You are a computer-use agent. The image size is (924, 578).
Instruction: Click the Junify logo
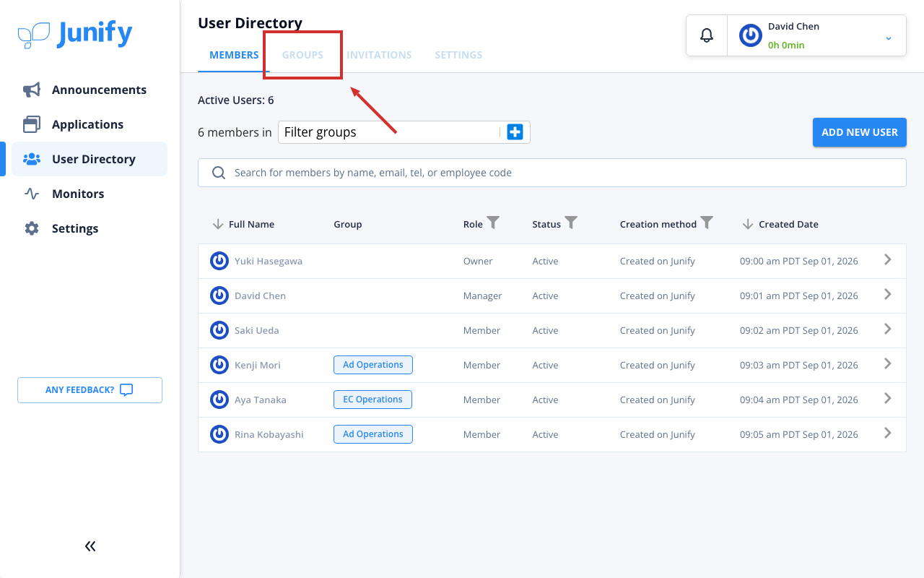75,34
